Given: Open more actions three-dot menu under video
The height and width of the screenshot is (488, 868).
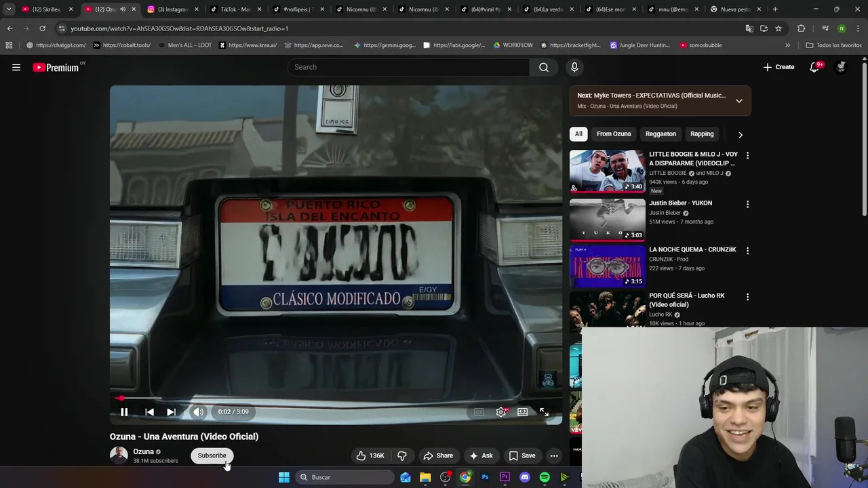Looking at the screenshot, I should tap(554, 455).
